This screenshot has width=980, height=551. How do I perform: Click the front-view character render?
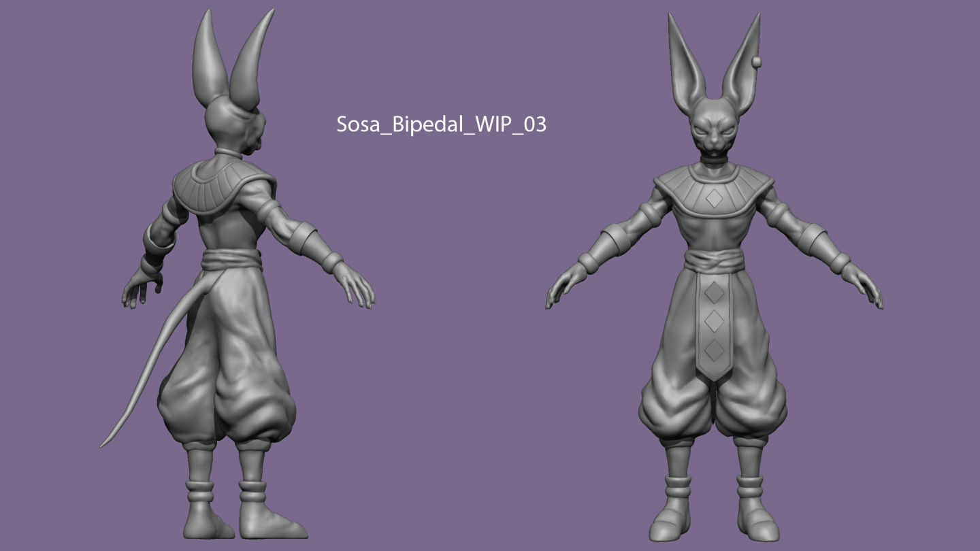pyautogui.click(x=714, y=278)
